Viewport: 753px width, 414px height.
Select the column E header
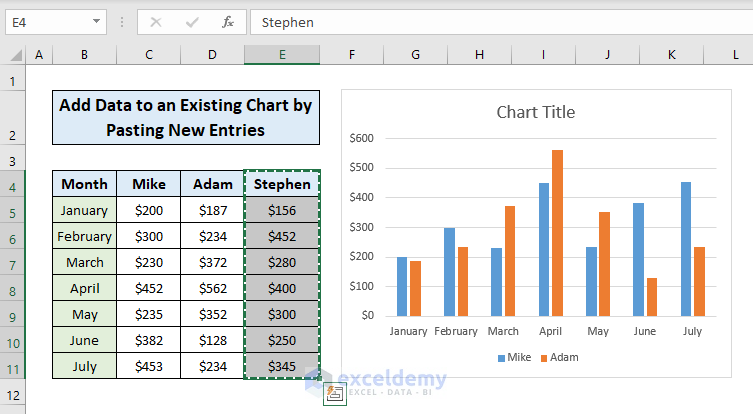pyautogui.click(x=282, y=55)
